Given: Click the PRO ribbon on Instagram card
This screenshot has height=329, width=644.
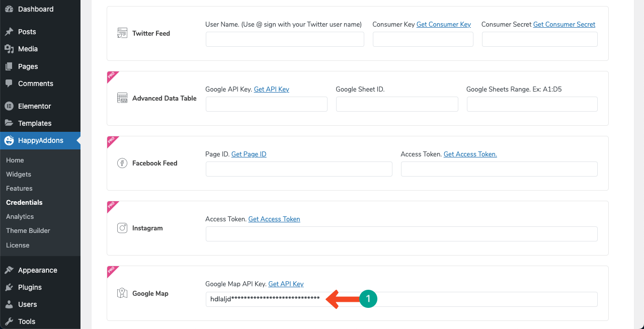Looking at the screenshot, I should tap(112, 206).
